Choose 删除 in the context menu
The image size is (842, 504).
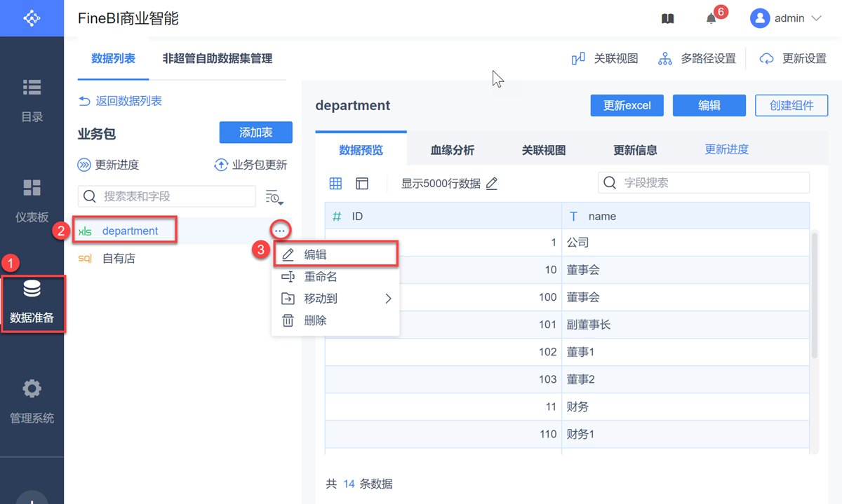[x=315, y=320]
